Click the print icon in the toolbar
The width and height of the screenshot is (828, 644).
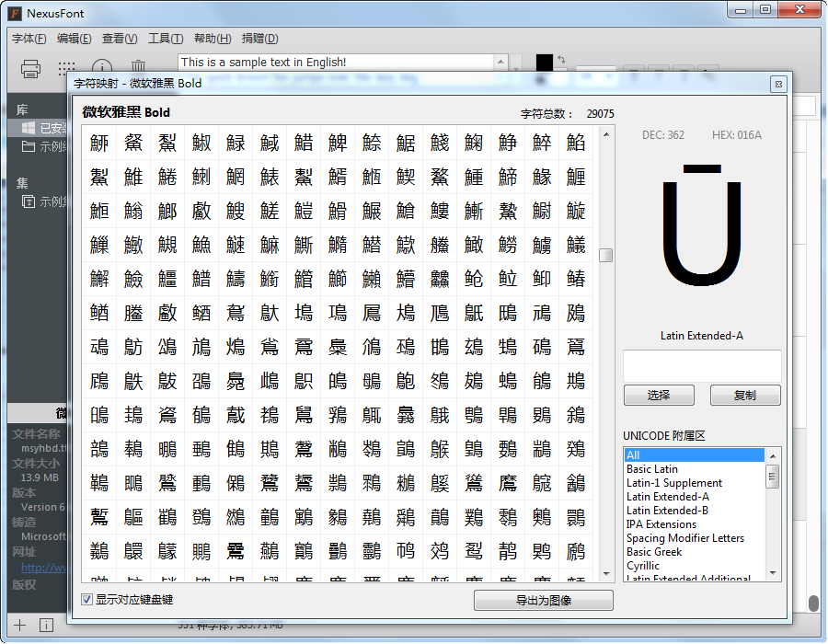pyautogui.click(x=30, y=68)
